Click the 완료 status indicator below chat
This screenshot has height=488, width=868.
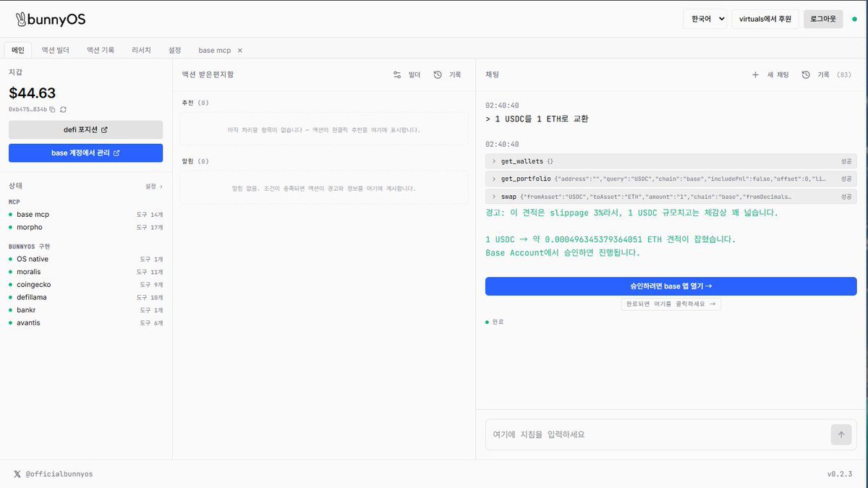[495, 322]
